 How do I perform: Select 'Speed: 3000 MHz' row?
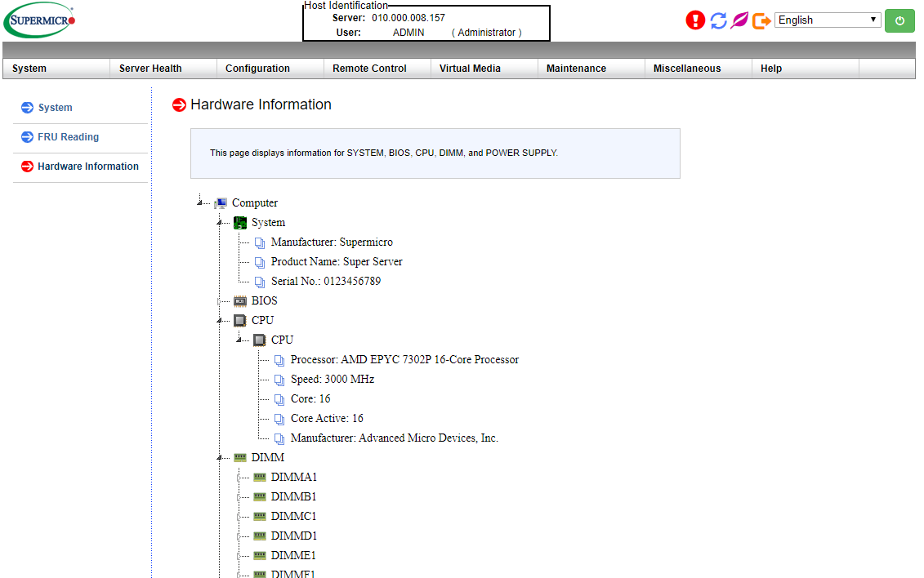[333, 379]
